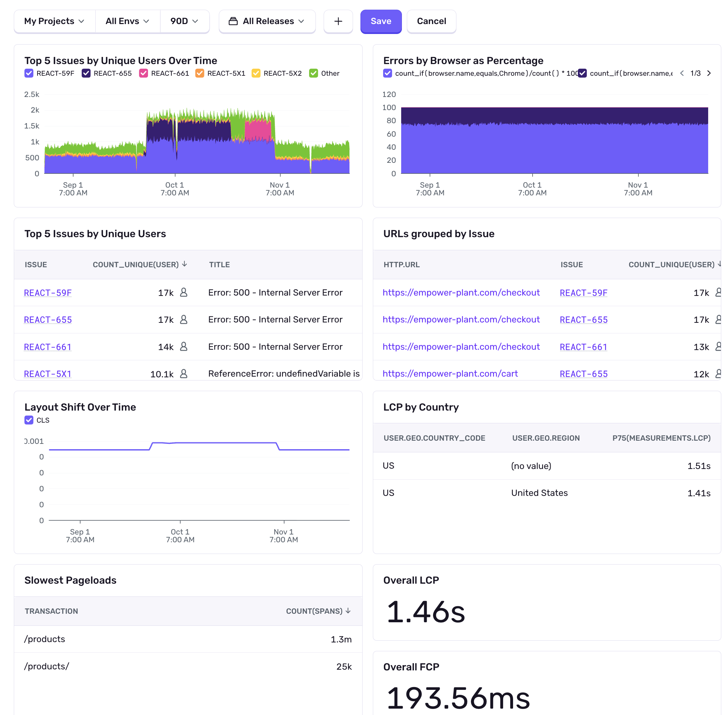The image size is (728, 715).
Task: Click the releases box icon in All Releases
Action: pos(234,21)
